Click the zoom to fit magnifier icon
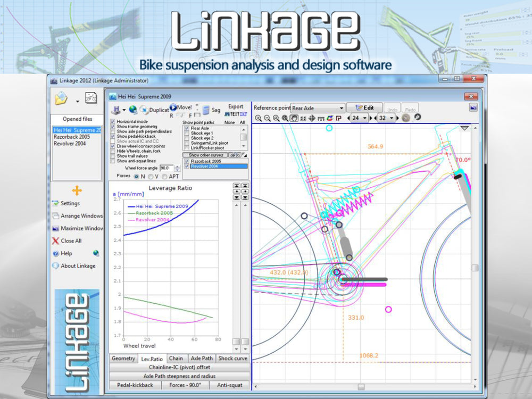The height and width of the screenshot is (399, 532). [x=276, y=118]
